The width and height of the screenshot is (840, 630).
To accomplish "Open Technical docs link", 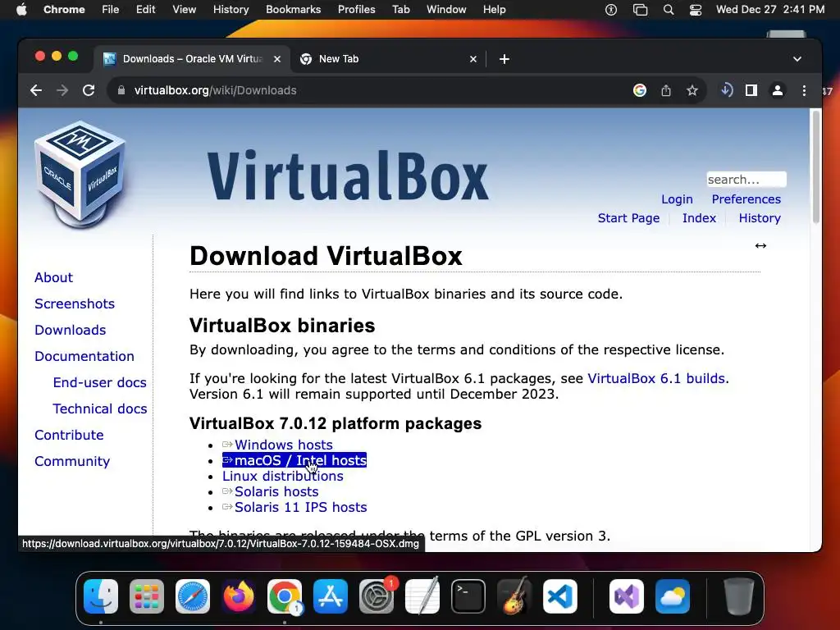I will coord(99,409).
